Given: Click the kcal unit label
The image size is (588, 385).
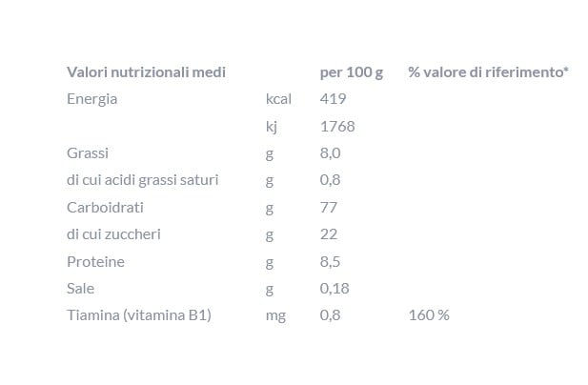Looking at the screenshot, I should [x=278, y=99].
